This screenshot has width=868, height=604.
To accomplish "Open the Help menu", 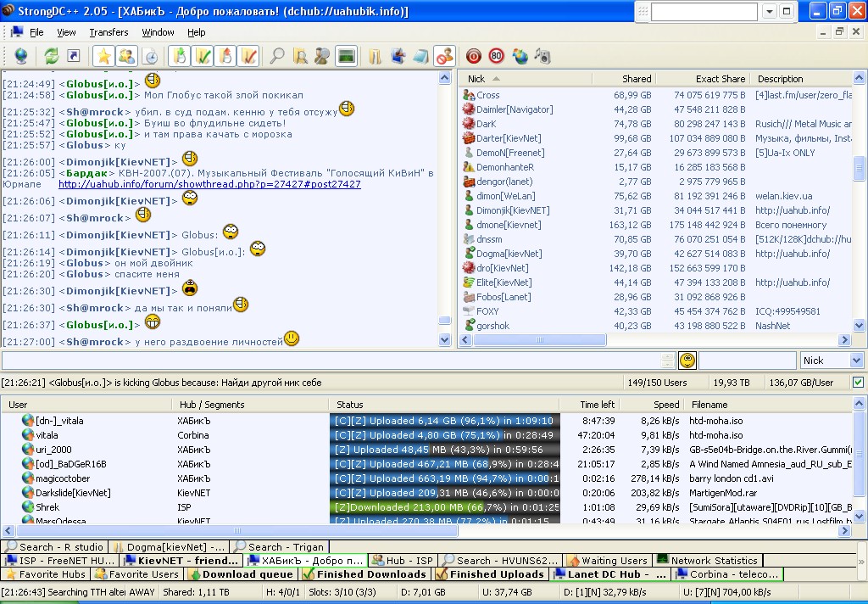I will click(x=196, y=32).
